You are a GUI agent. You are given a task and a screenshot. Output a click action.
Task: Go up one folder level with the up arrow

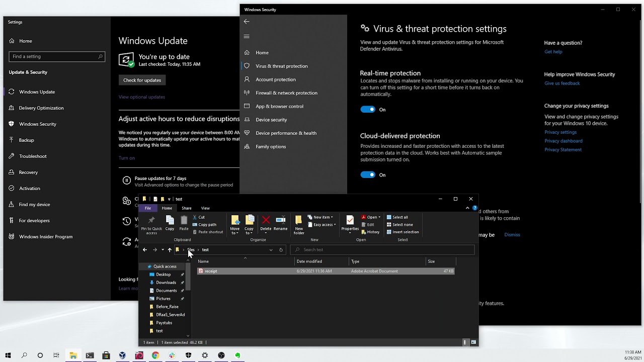point(170,250)
